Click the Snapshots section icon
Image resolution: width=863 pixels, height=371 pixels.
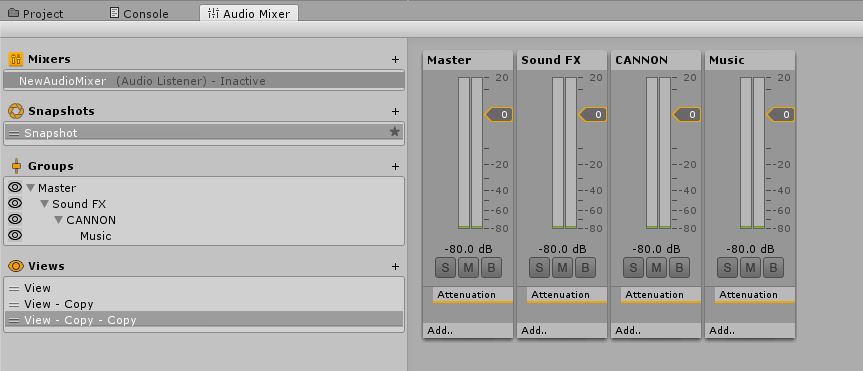tap(16, 111)
